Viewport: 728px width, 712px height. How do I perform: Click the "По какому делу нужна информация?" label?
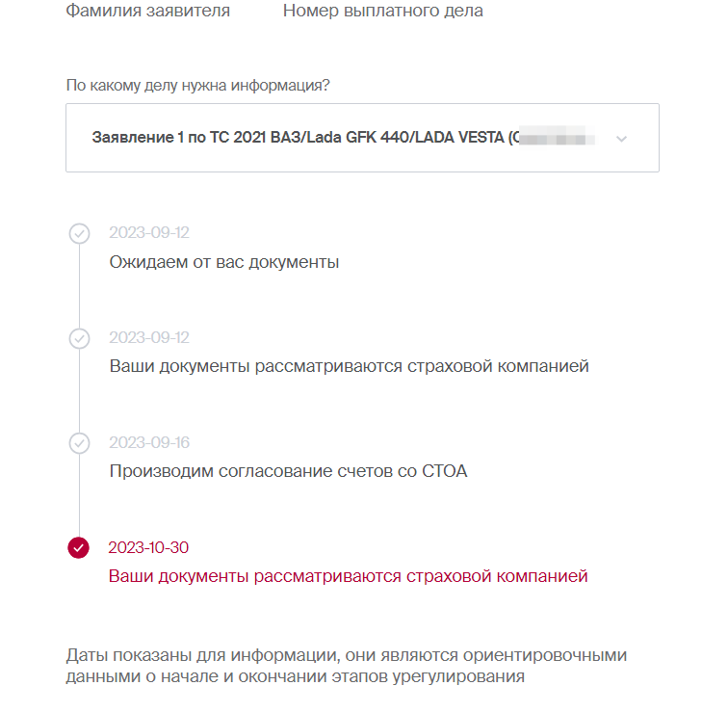coord(197,86)
